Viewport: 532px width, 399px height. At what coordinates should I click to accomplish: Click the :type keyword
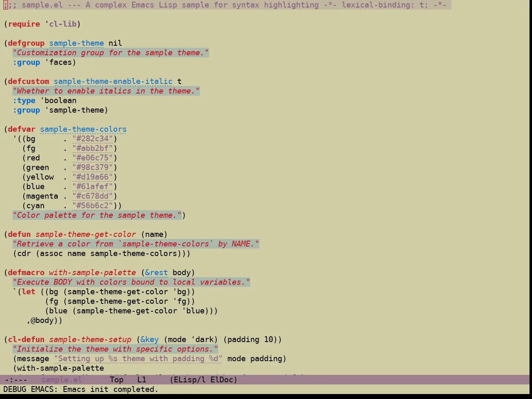pyautogui.click(x=24, y=101)
